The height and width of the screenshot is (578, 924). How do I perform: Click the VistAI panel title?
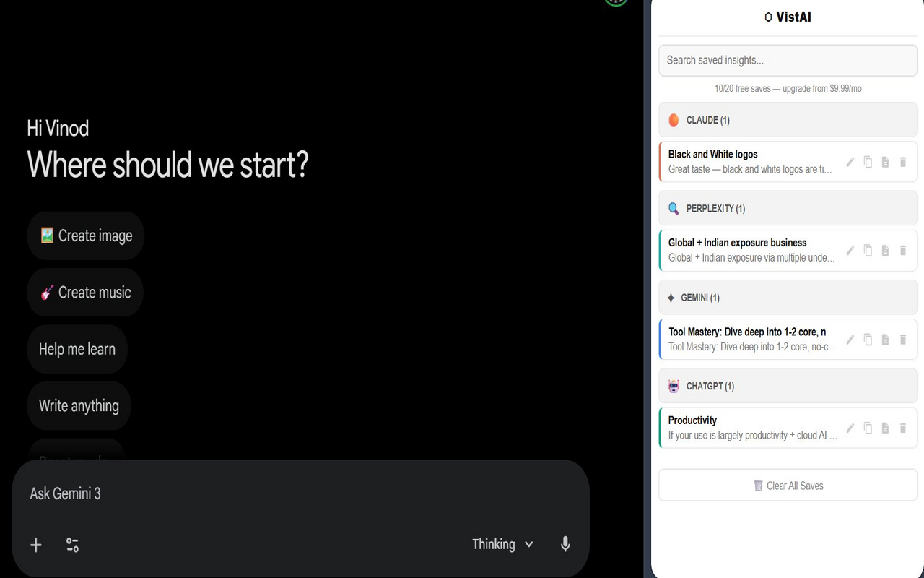(788, 17)
